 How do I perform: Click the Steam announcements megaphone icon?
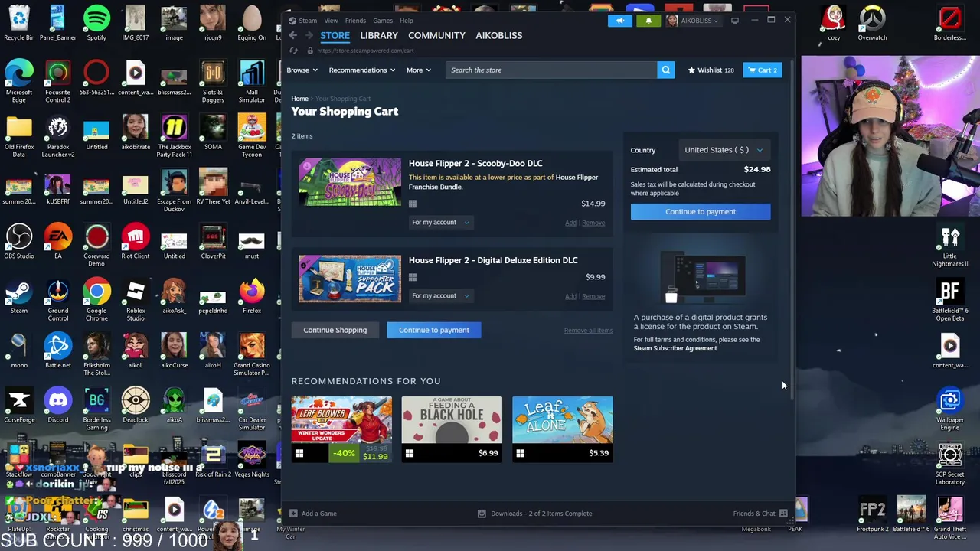(619, 21)
